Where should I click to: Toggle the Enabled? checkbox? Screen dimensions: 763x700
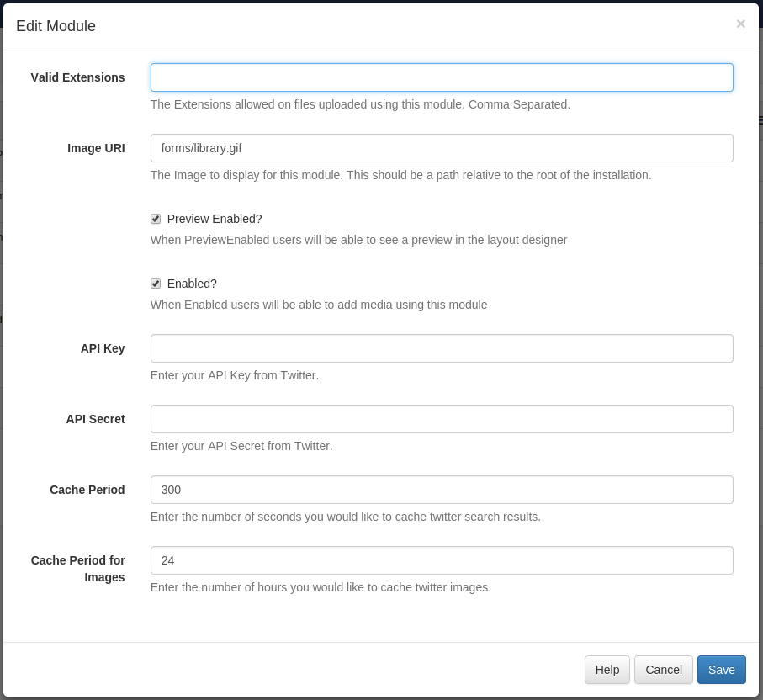coord(156,284)
